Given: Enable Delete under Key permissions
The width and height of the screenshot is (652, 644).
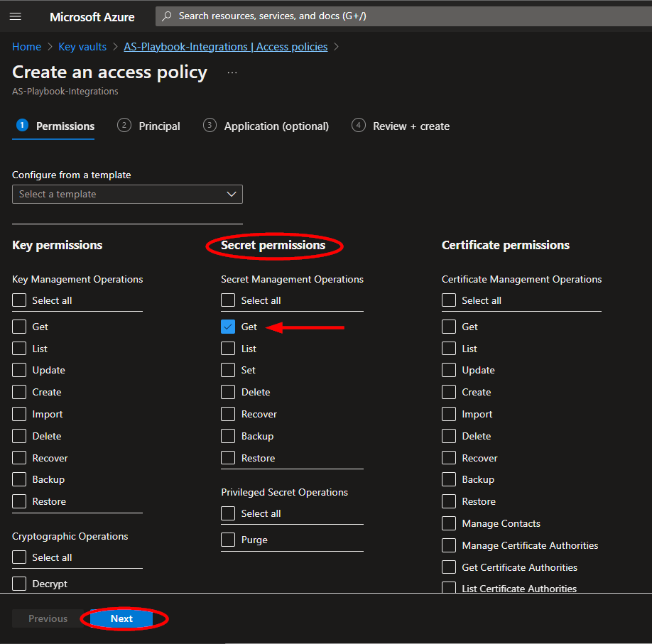Looking at the screenshot, I should click(19, 436).
